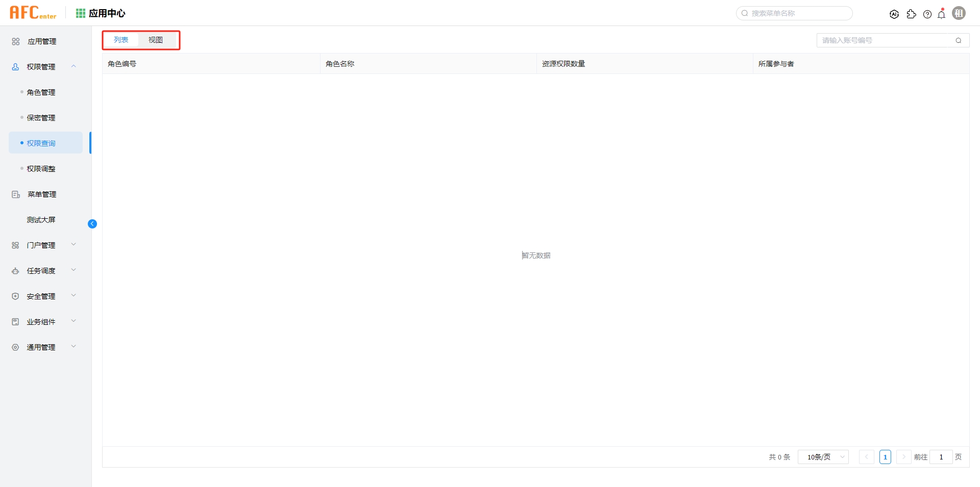
Task: Expand the 安全管理 menu section
Action: (x=41, y=296)
